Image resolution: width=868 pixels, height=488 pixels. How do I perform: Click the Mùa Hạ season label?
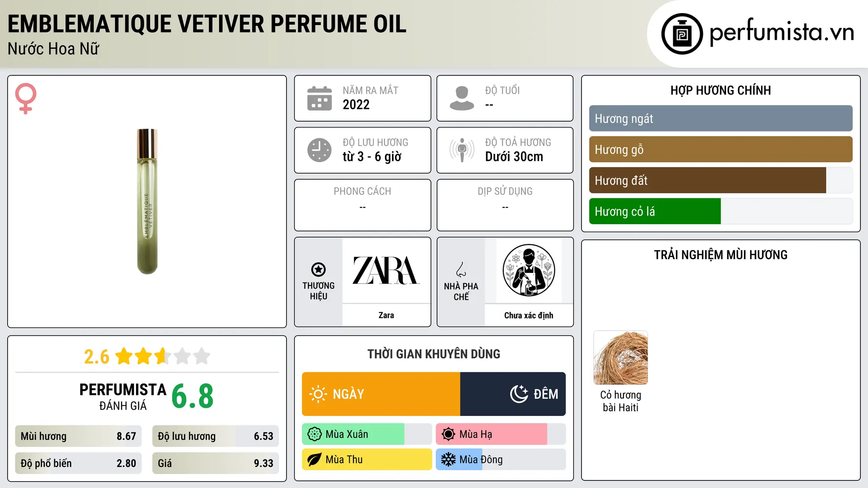point(476,434)
